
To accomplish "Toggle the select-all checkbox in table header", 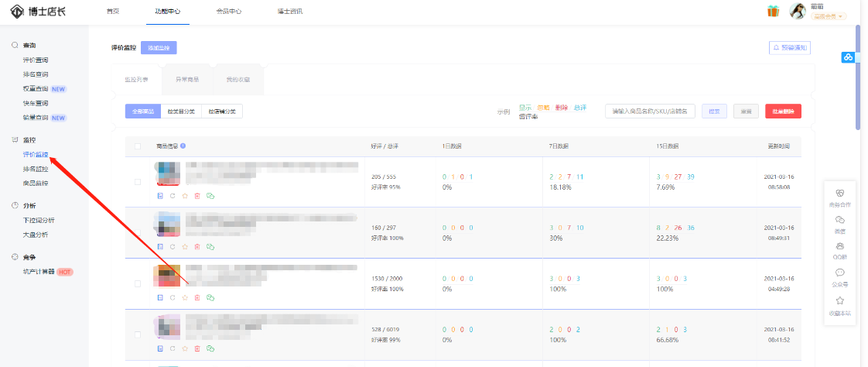I will [138, 146].
